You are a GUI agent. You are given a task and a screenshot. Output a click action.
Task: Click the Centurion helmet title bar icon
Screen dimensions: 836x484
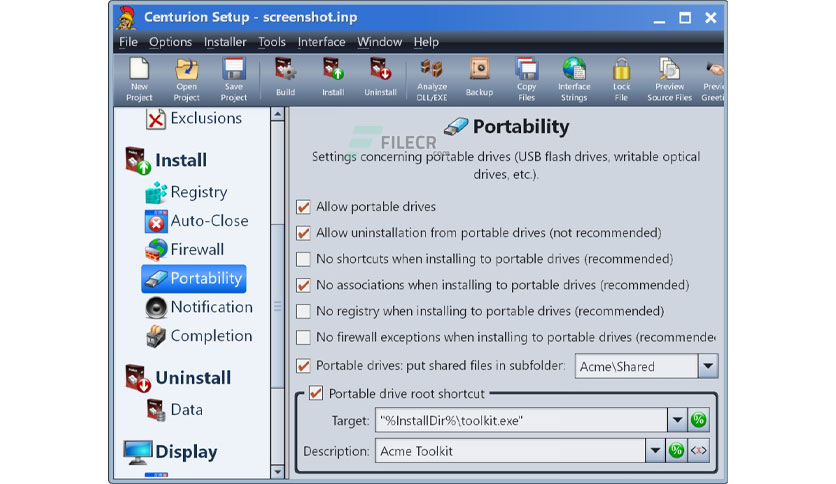(126, 18)
